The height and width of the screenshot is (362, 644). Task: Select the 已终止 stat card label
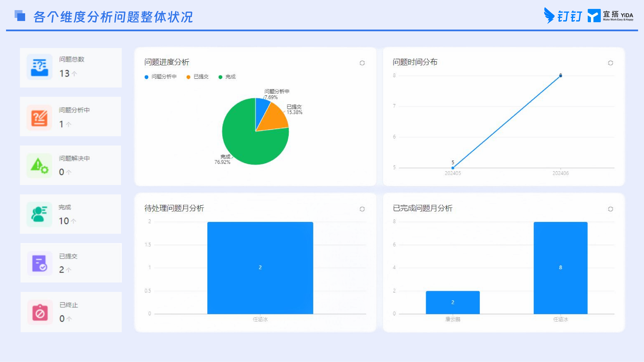tap(69, 305)
